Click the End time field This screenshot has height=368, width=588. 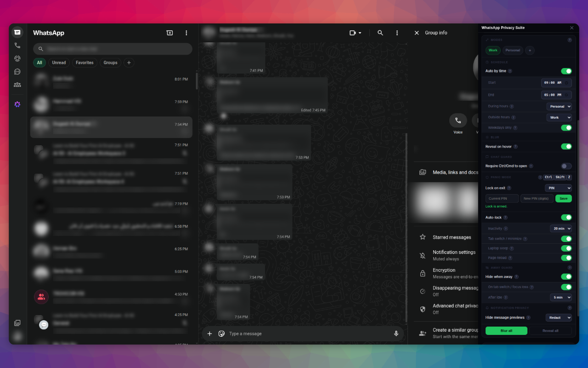click(x=556, y=95)
